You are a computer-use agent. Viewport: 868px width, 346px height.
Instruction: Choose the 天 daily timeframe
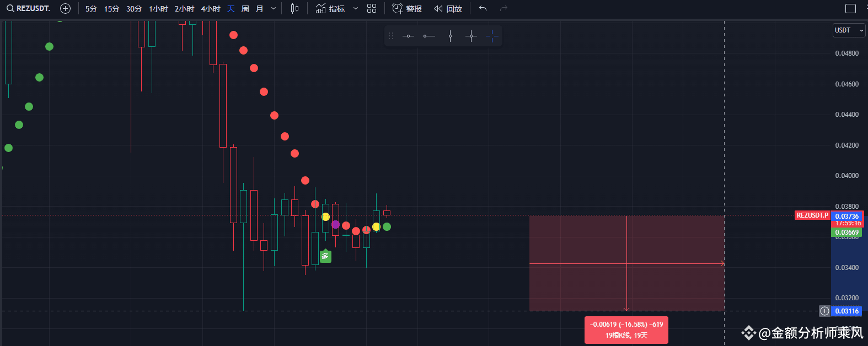point(231,9)
